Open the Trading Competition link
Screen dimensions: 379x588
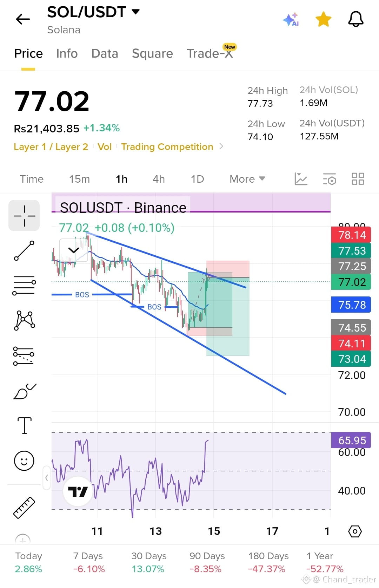pos(167,147)
